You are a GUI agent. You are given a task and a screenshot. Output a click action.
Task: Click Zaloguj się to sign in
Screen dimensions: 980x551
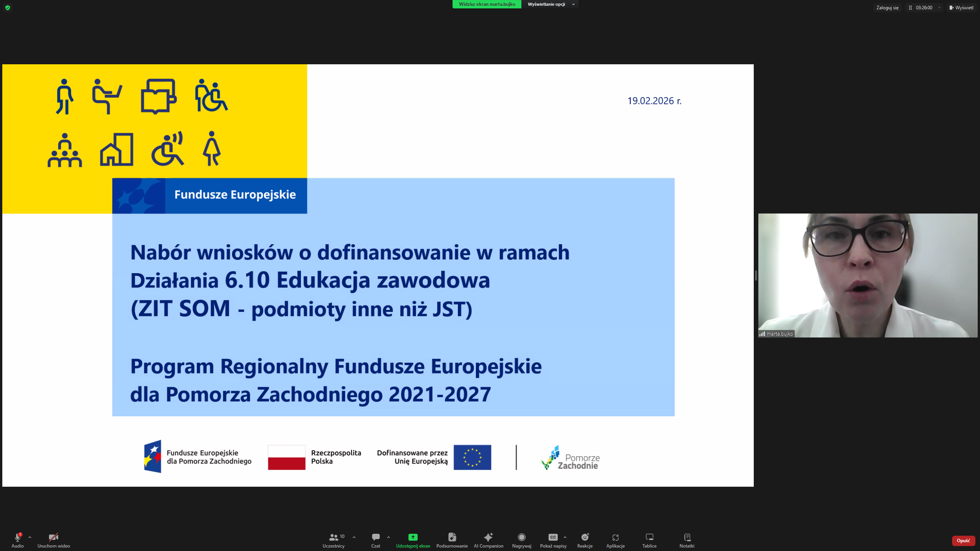[x=887, y=8]
